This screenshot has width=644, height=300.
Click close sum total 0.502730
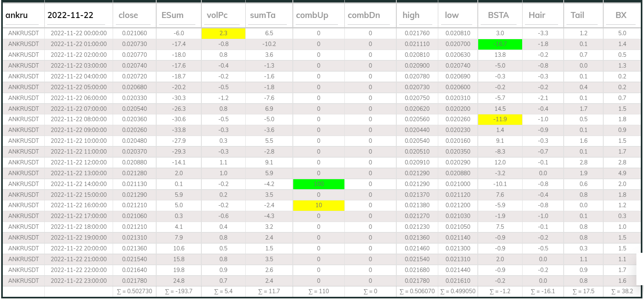(134, 291)
